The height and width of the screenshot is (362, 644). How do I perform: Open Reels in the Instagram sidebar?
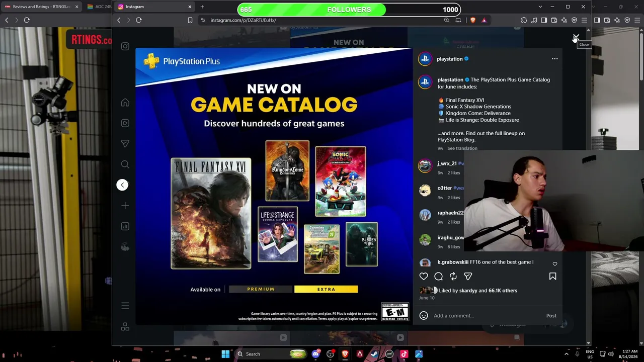[x=125, y=123]
